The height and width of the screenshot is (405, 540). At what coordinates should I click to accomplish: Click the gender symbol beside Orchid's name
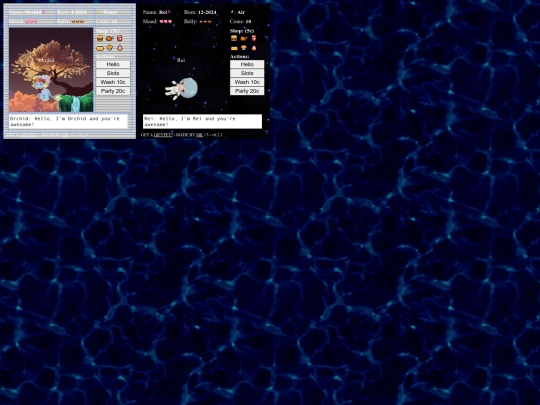(43, 12)
